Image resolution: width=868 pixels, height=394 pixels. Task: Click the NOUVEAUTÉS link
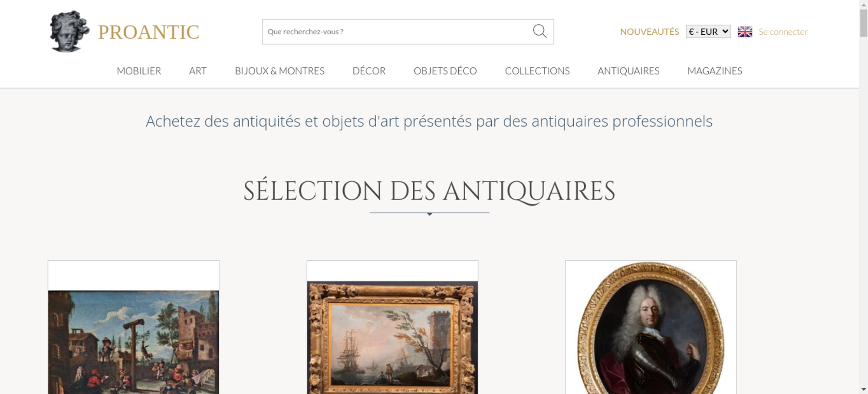pyautogui.click(x=649, y=32)
